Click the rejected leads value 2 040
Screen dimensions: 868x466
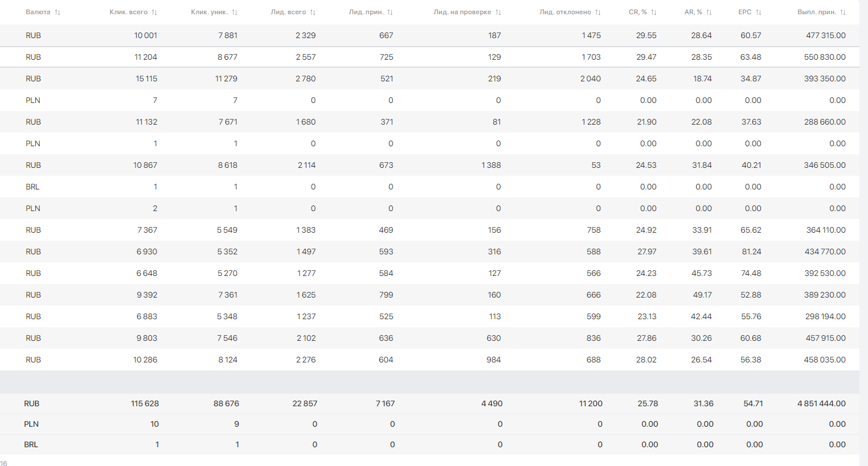[591, 79]
